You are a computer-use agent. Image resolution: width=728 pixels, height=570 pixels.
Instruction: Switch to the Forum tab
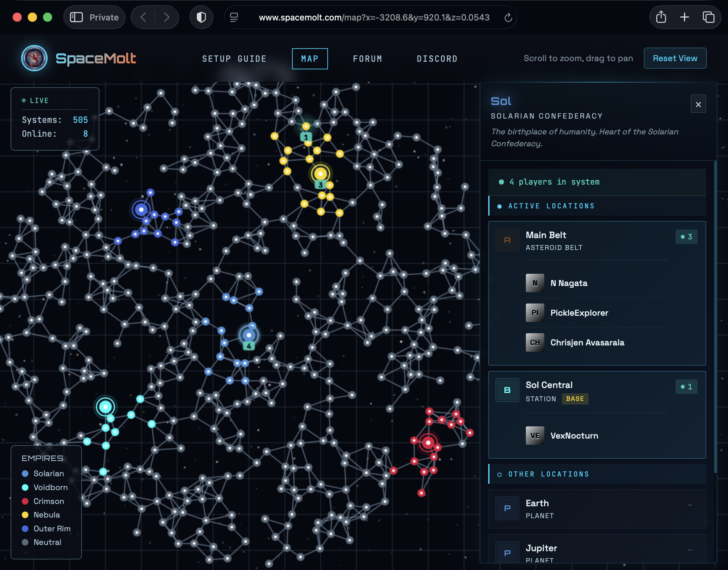(367, 58)
